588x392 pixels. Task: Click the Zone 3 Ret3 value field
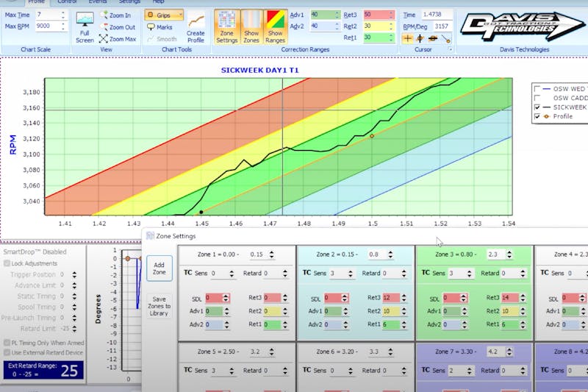509,298
